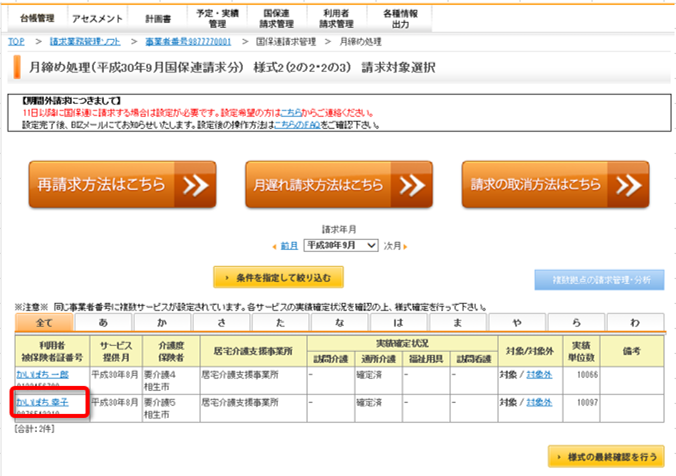The image size is (676, 476).
Task: Select the ま kana tab
Action: click(458, 323)
